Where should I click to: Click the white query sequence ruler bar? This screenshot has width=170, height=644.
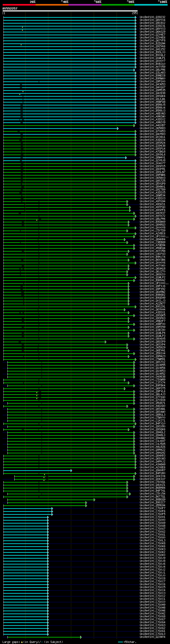tap(70, 11)
